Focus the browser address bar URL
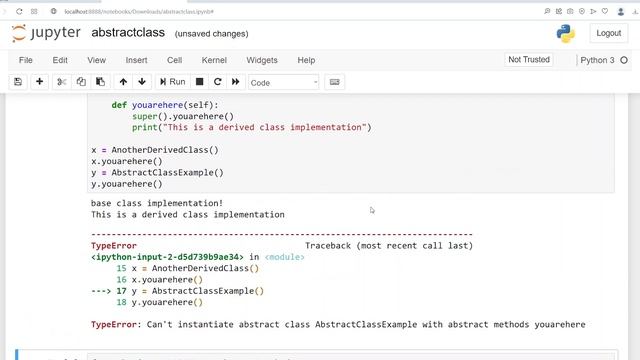The image size is (640, 360). 139,11
